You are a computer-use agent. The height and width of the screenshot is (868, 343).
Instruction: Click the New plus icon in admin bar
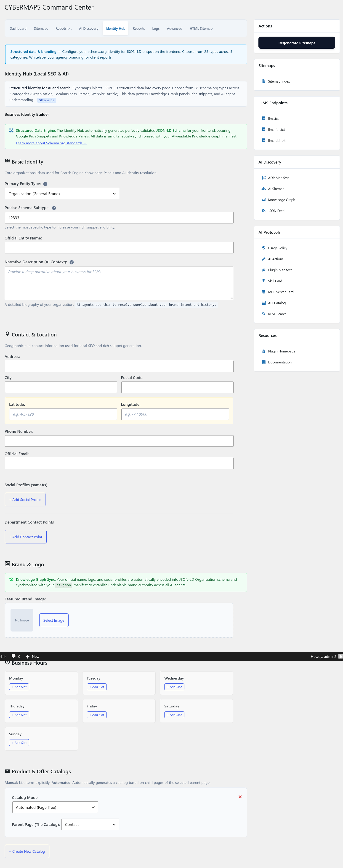[x=28, y=656]
